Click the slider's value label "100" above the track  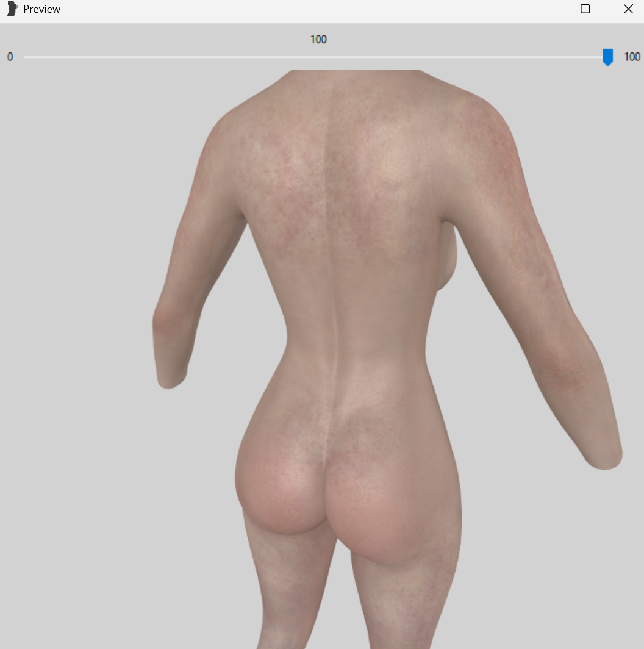pos(318,39)
